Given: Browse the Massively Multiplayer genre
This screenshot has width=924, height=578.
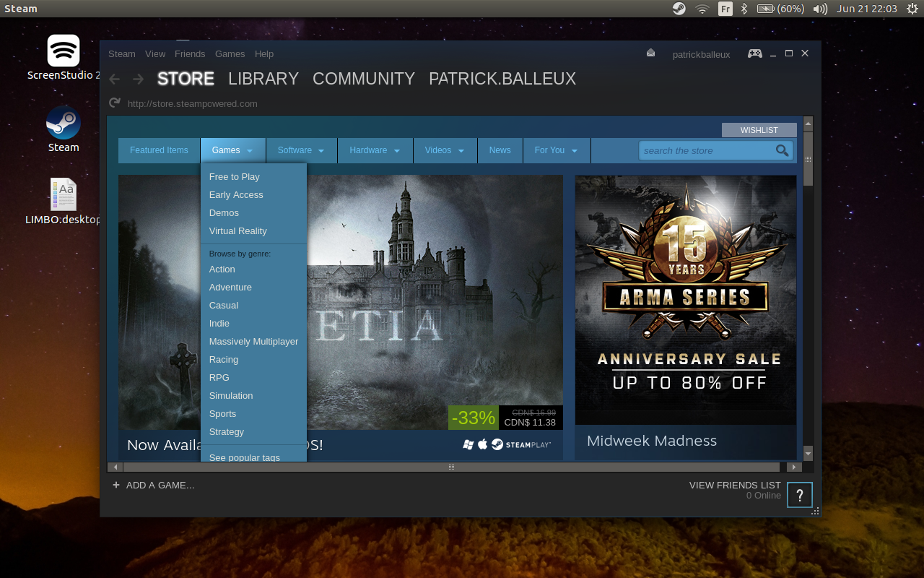Looking at the screenshot, I should [x=253, y=341].
